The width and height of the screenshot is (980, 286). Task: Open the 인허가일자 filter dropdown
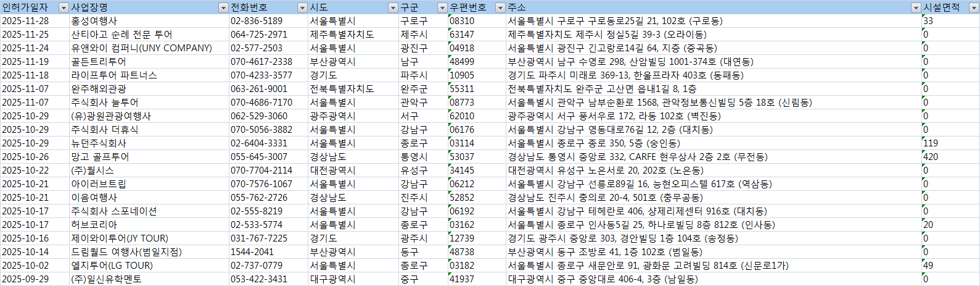pos(64,7)
